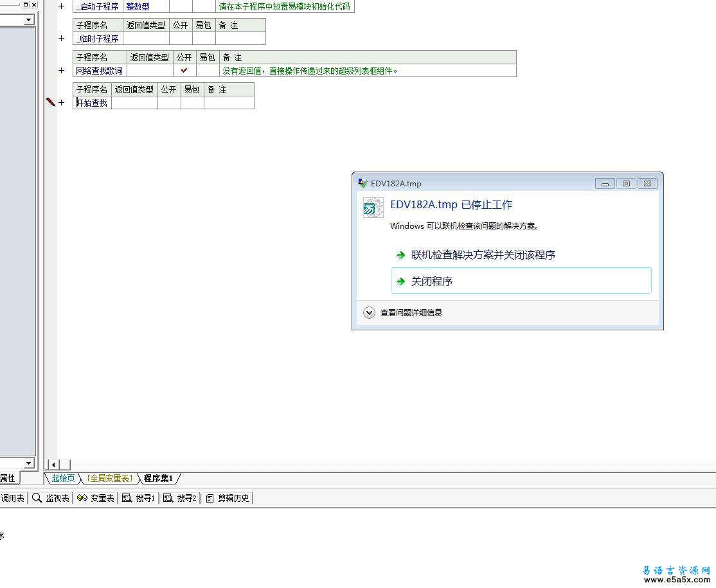This screenshot has width=716, height=588.
Task: Click the green arrow beside 联机检查解决方案
Action: [x=400, y=254]
